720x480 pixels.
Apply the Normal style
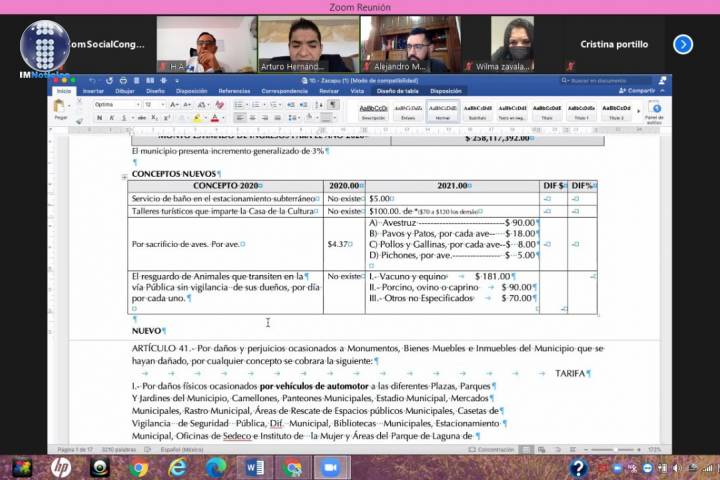tap(443, 112)
